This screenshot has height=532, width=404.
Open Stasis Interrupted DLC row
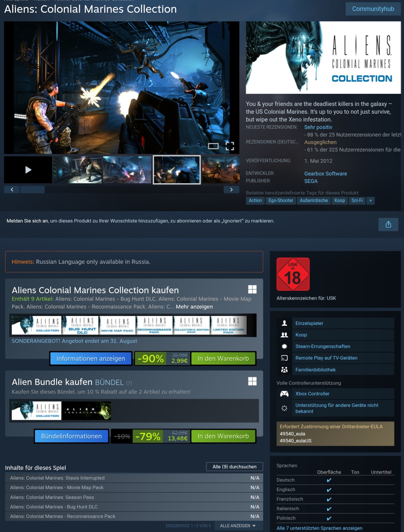click(x=134, y=478)
